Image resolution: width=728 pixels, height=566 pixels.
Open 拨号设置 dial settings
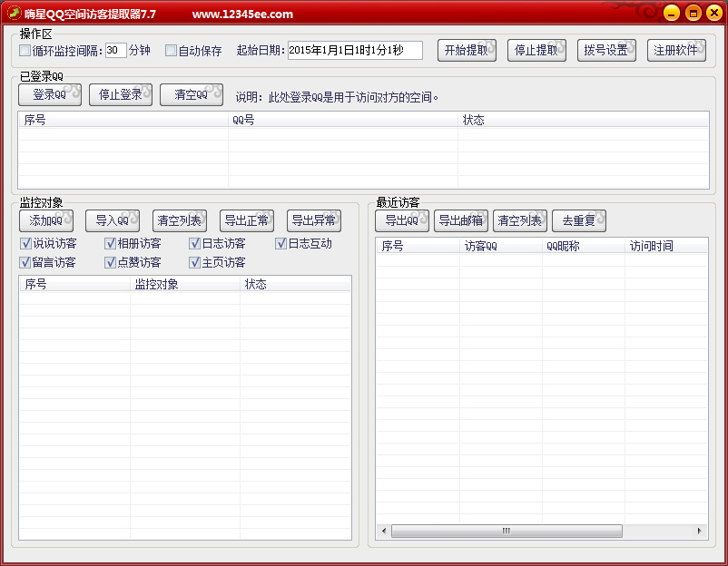(606, 50)
